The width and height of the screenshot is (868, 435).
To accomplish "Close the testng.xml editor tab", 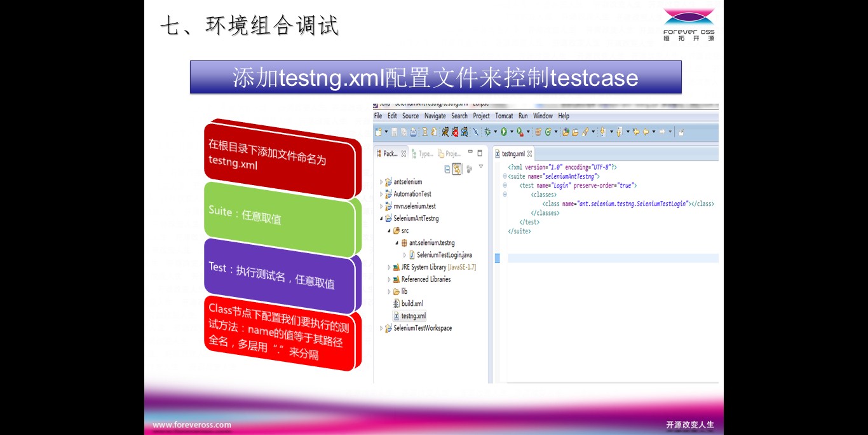I will point(529,154).
